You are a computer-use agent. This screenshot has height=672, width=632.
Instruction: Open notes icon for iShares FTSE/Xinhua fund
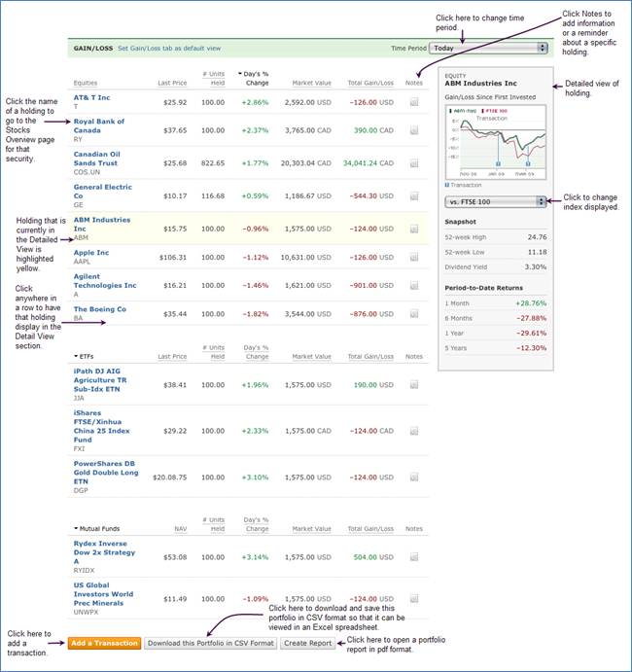tap(414, 431)
